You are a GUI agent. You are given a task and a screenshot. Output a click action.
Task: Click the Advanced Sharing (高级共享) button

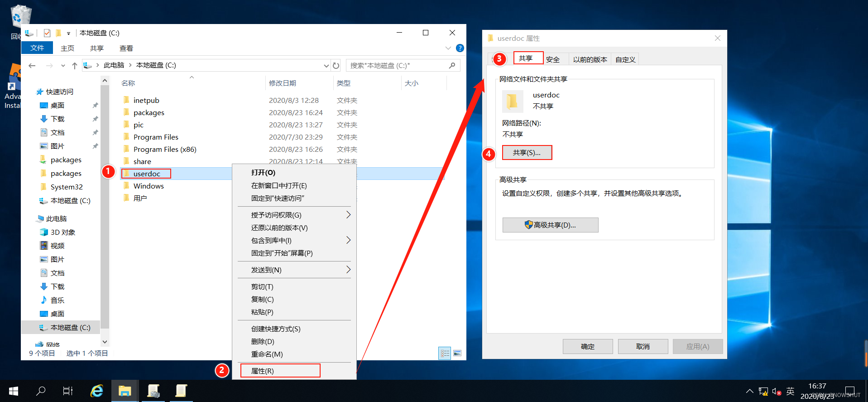[551, 225]
